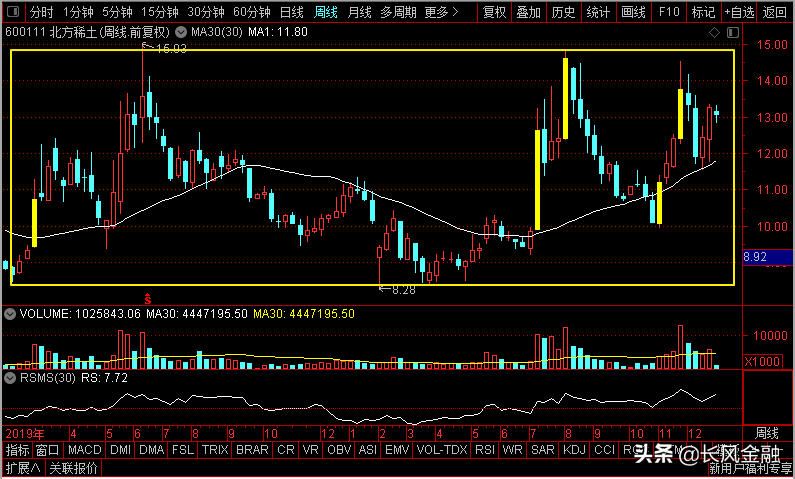Select the 5分钟 timeframe
795x479 pixels.
117,12
